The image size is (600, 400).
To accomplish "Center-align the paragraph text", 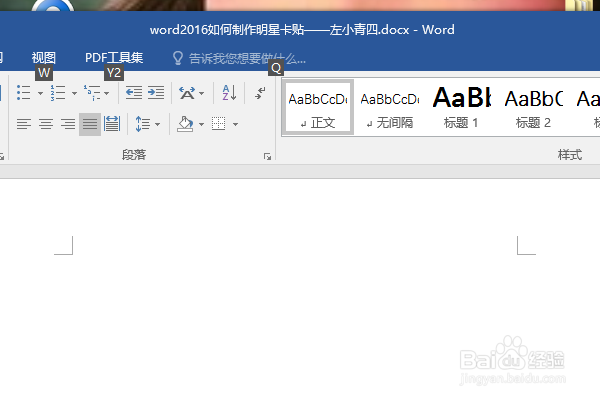I will click(x=46, y=124).
